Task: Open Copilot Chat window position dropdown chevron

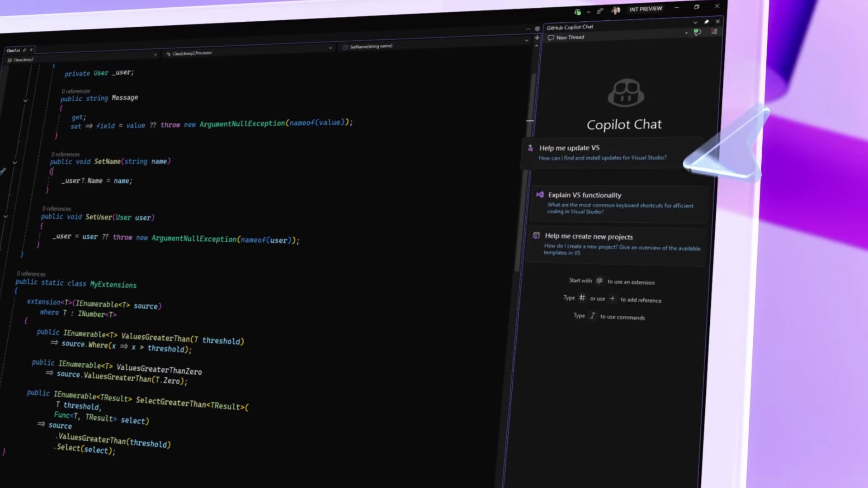Action: 695,22
